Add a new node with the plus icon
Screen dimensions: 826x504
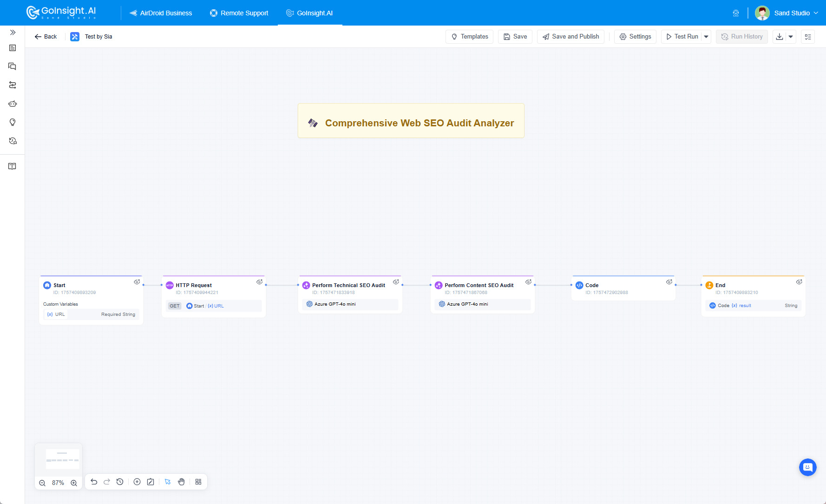[x=137, y=482]
